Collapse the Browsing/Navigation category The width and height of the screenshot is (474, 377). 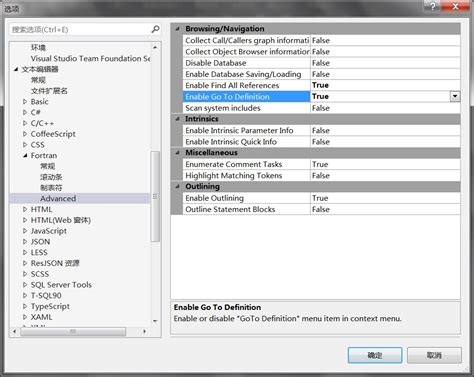pos(177,29)
